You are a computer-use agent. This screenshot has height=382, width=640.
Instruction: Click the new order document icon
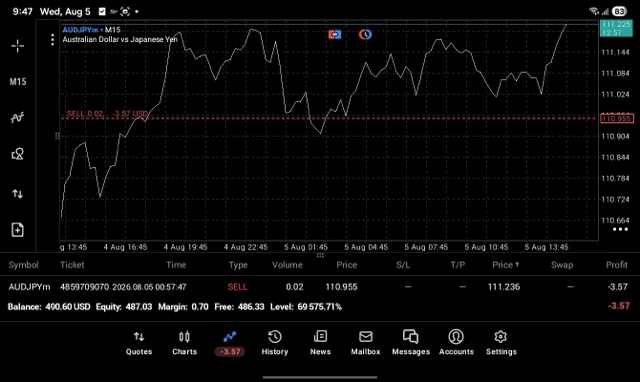tap(18, 229)
